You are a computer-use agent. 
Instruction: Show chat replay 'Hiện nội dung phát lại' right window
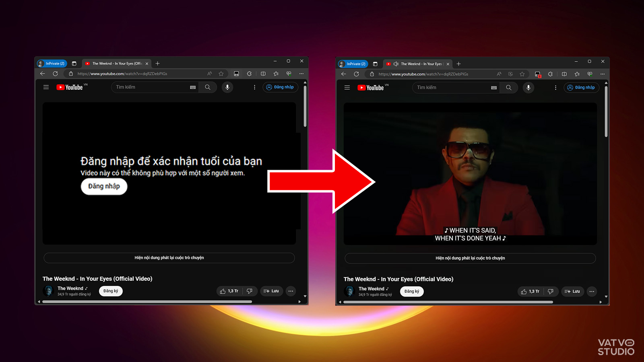(470, 258)
